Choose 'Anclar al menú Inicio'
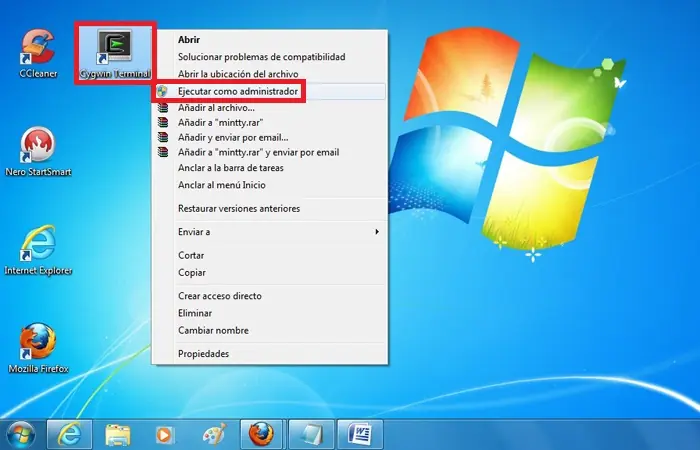Screen dimensions: 700x450 coord(270,185)
